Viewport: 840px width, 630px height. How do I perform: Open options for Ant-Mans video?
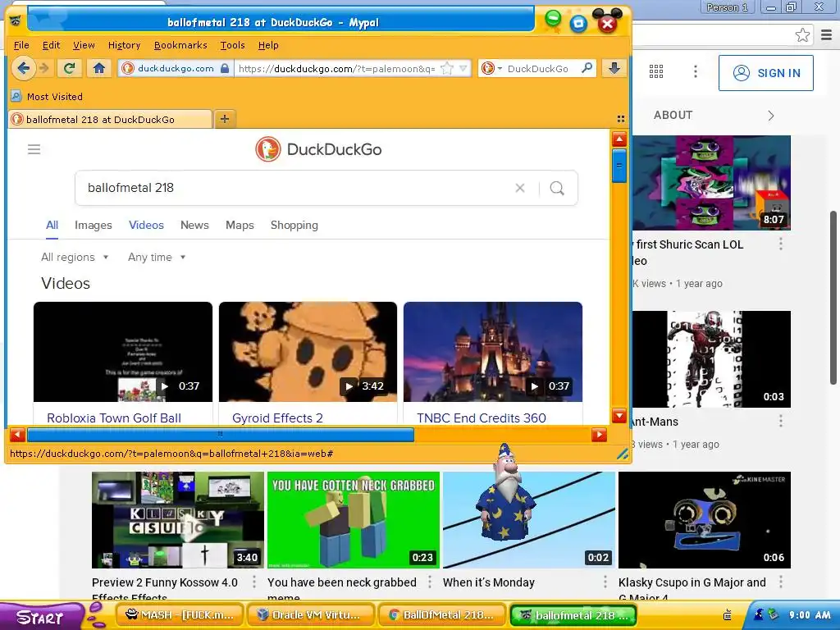point(781,421)
